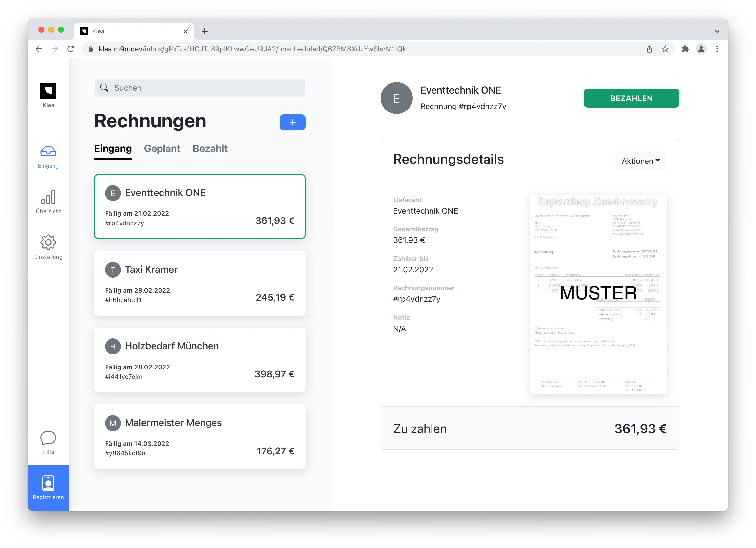The height and width of the screenshot is (548, 756).
Task: Open the browser tab list chevron
Action: pyautogui.click(x=717, y=31)
